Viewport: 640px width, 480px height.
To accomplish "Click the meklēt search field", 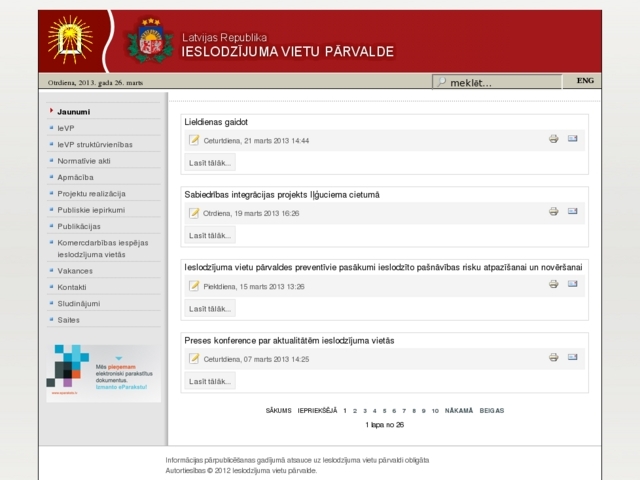I will [x=497, y=82].
